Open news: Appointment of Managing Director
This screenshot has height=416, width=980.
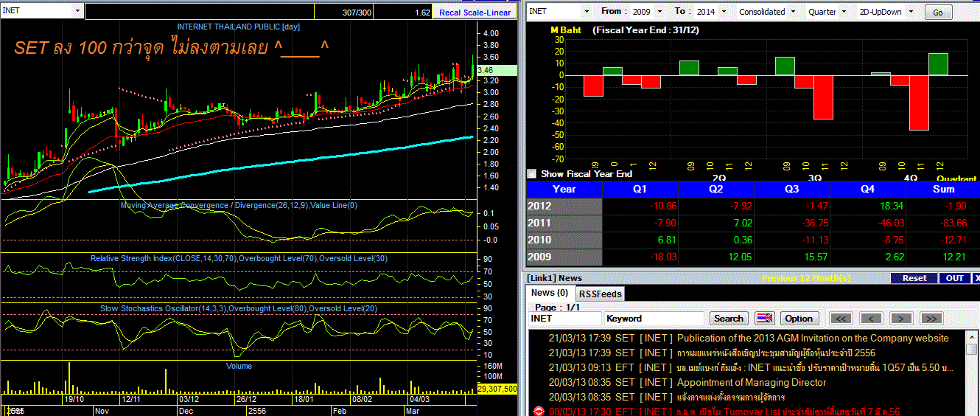[752, 382]
